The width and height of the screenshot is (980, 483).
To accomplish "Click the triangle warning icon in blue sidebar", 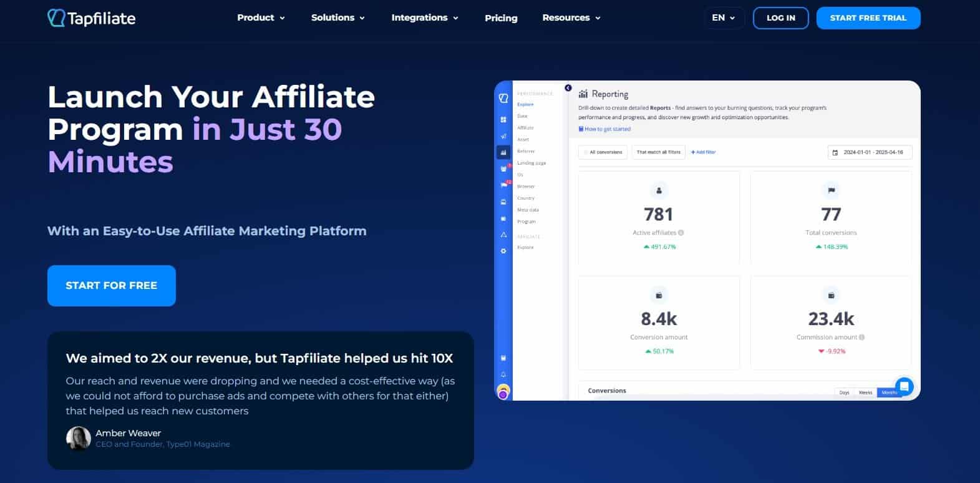I will 503,235.
